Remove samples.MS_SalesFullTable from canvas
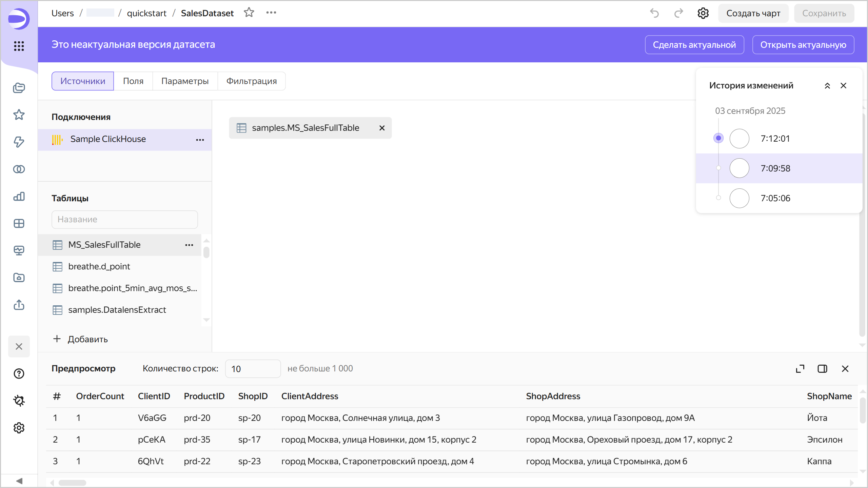The height and width of the screenshot is (488, 868). point(382,128)
